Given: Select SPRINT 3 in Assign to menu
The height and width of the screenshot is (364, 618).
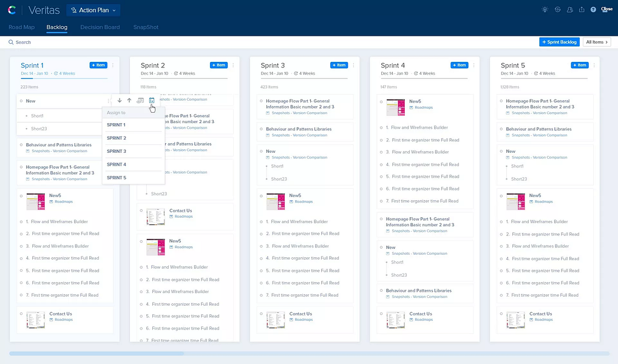Looking at the screenshot, I should point(132,151).
